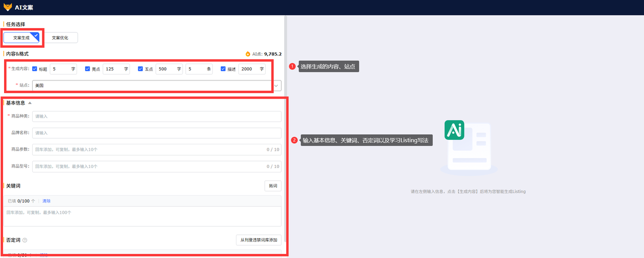The height and width of the screenshot is (258, 644).
Task: Click the 五点 item count field (条)
Action: (199, 69)
